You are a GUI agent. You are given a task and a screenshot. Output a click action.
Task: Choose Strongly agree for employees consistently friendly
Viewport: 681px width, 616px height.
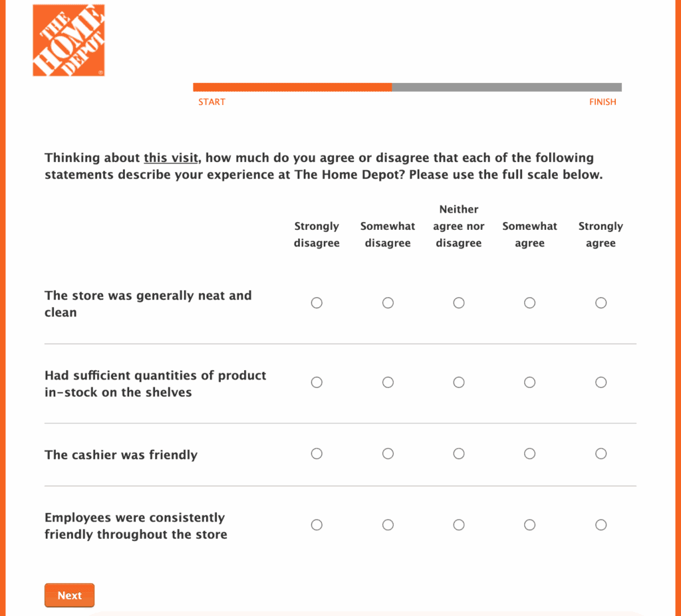pos(601,525)
